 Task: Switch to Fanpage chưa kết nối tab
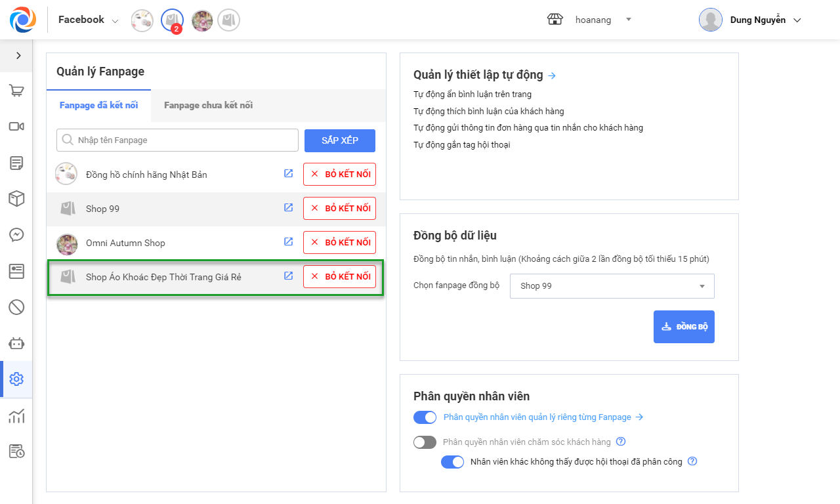(208, 105)
